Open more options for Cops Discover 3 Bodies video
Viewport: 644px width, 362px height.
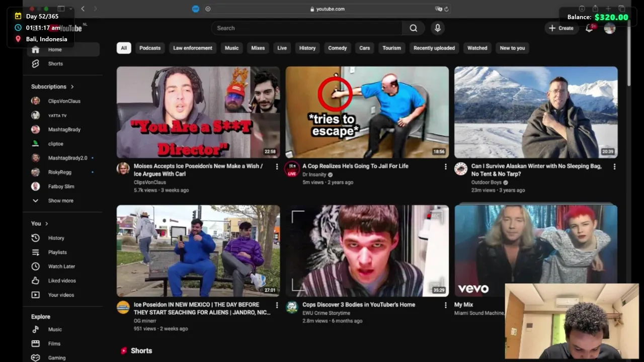445,305
